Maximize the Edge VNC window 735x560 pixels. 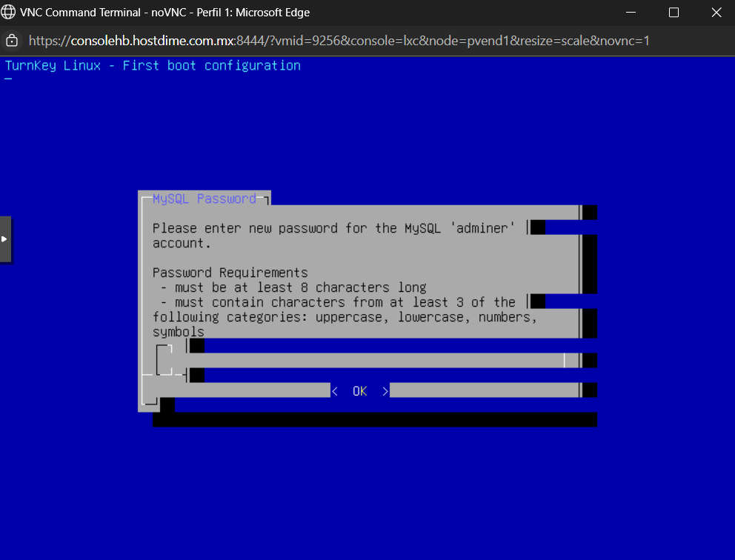(674, 13)
